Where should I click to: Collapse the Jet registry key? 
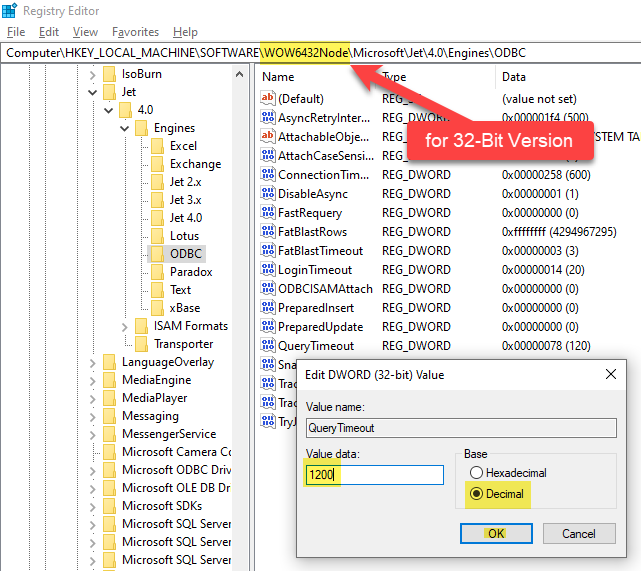click(x=92, y=92)
